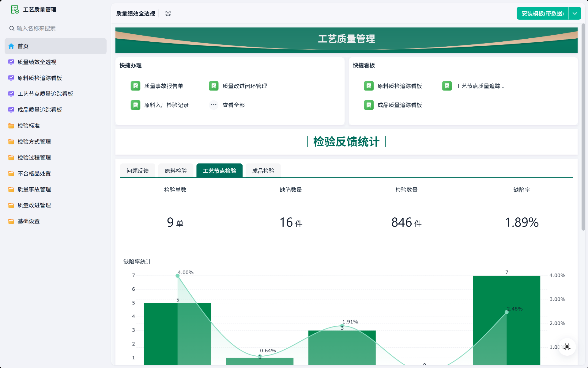Click the floating assistant icon at bottom right
The height and width of the screenshot is (368, 588).
click(x=567, y=347)
